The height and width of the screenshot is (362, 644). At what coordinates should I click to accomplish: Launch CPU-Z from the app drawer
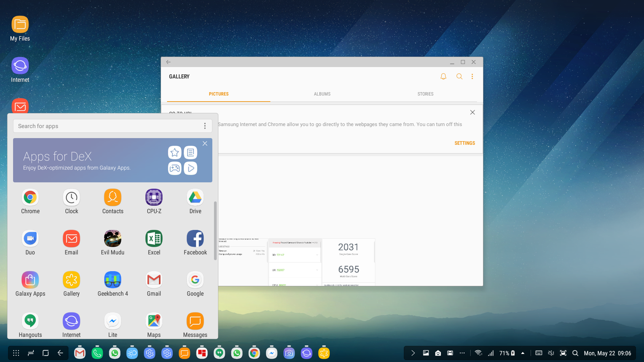click(x=154, y=201)
